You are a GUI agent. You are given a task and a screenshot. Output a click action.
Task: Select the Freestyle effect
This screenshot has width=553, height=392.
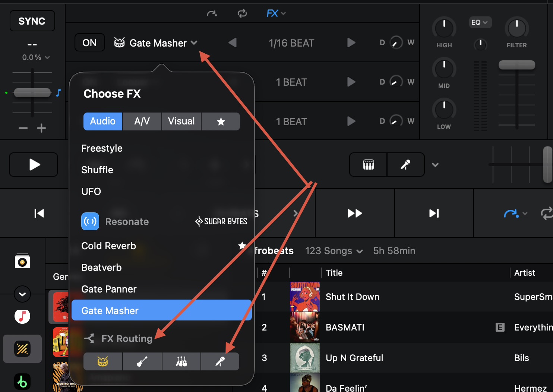(102, 148)
